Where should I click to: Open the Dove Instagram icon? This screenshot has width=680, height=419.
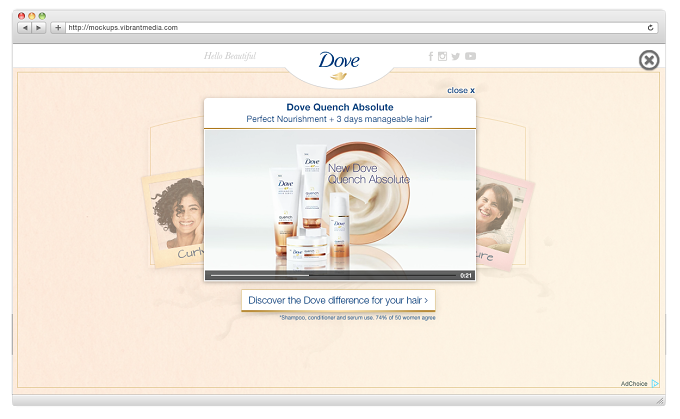coord(442,56)
